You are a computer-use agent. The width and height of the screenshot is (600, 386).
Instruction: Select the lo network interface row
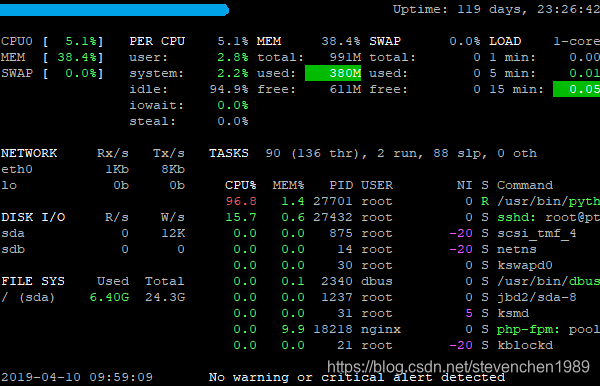(x=93, y=186)
